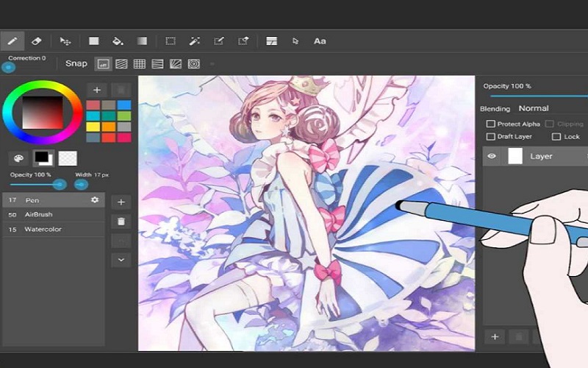The image size is (588, 368).
Task: Expand brush list with down chevron
Action: click(x=121, y=259)
